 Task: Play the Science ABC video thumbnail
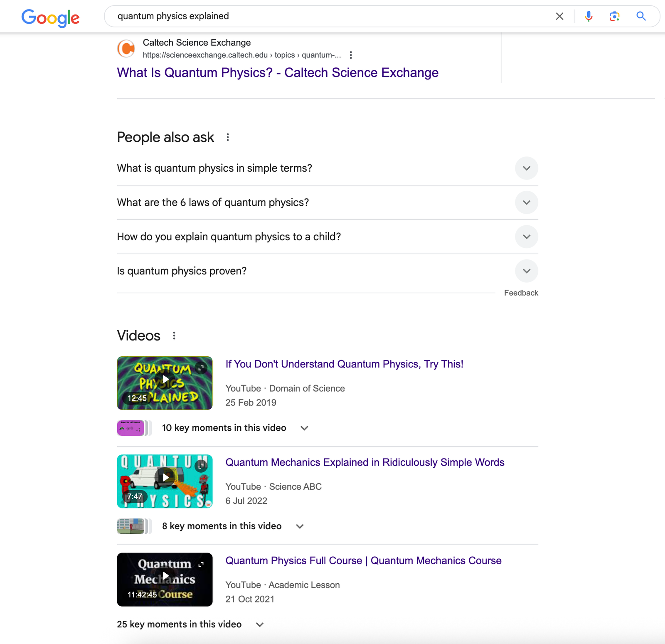coord(165,481)
